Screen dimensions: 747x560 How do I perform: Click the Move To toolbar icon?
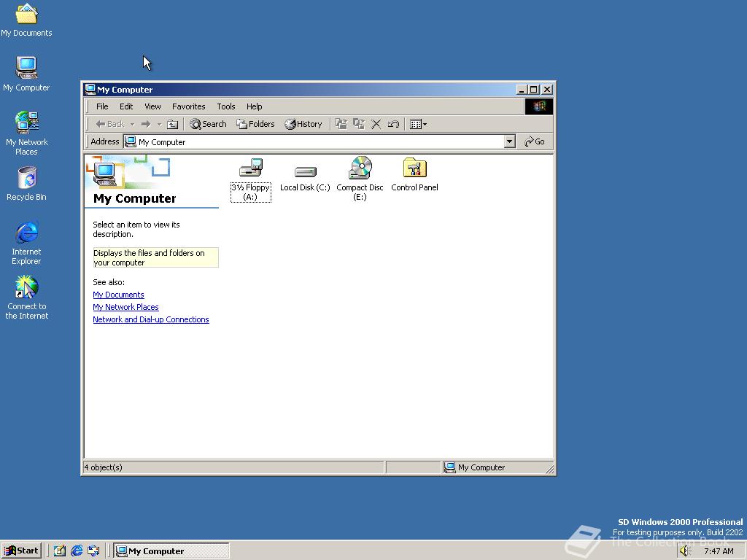(x=341, y=124)
